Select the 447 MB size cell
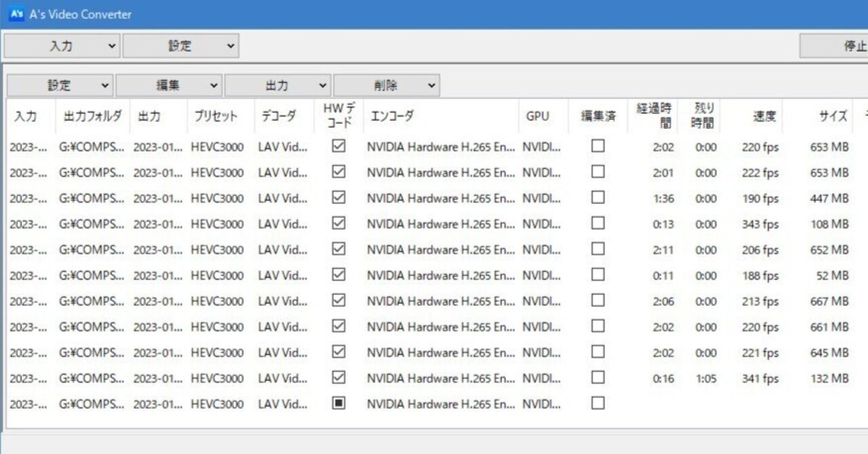The height and width of the screenshot is (454, 868). coord(829,199)
